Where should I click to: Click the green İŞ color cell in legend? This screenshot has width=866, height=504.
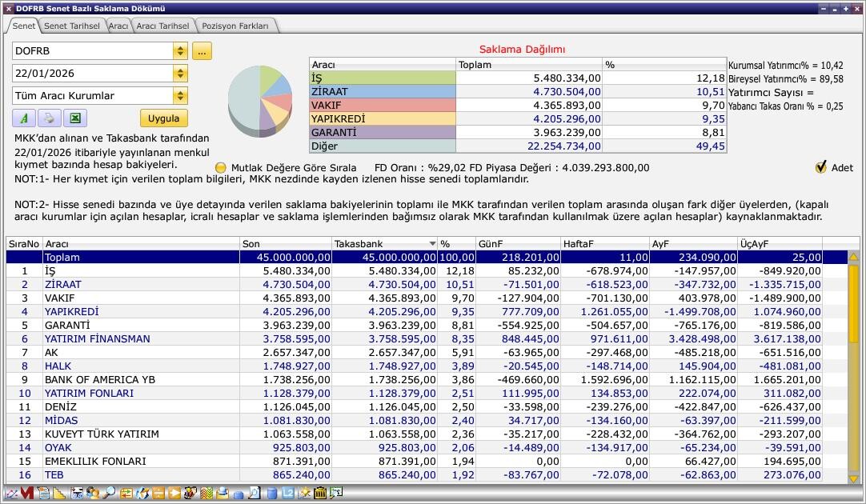click(x=382, y=78)
